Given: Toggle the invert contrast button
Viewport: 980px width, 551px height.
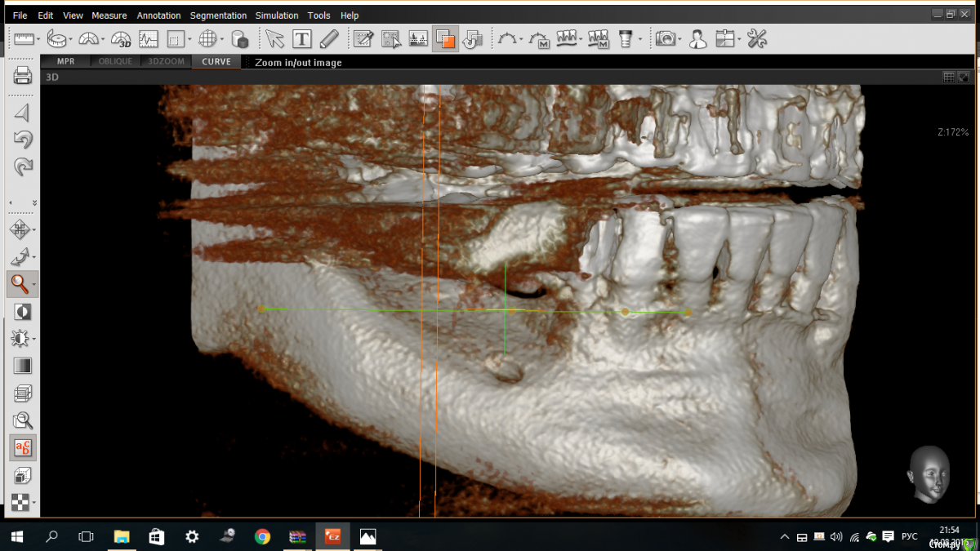Looking at the screenshot, I should [x=23, y=312].
